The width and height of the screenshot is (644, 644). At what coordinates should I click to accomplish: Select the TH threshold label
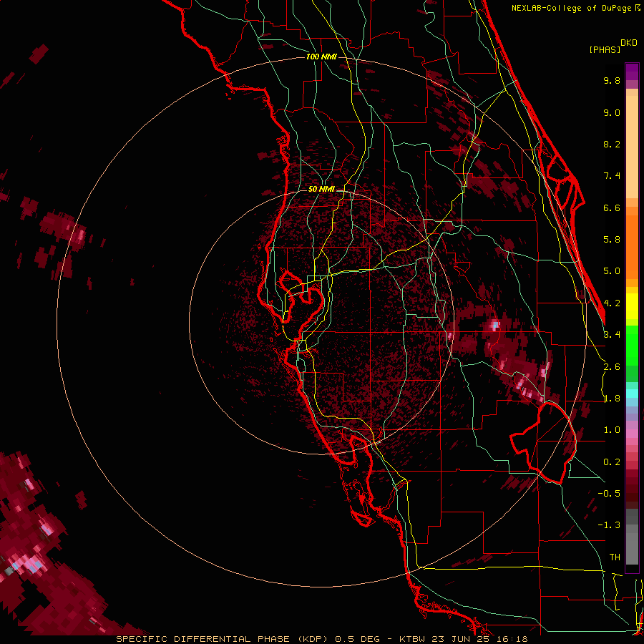[615, 557]
